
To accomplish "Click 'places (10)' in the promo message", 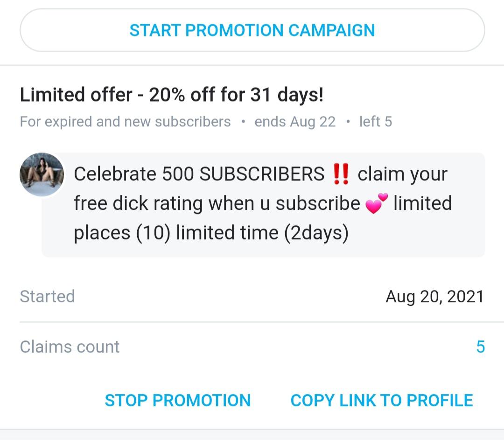I will (x=121, y=232).
